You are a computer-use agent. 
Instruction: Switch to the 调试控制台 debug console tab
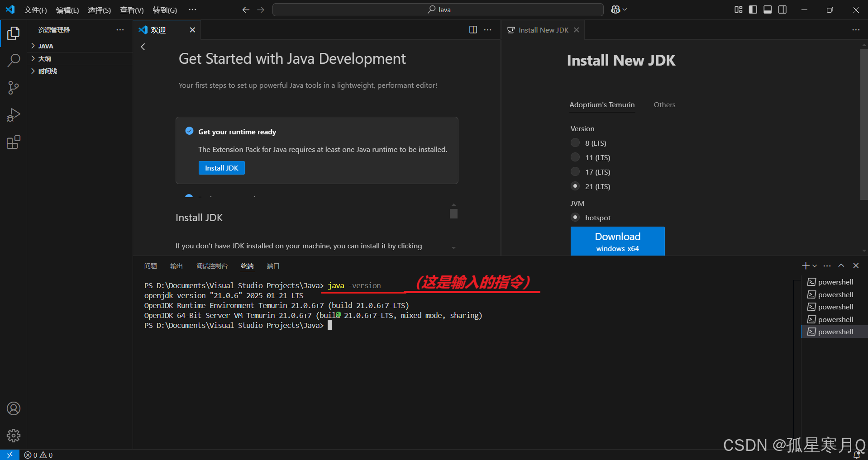pos(212,266)
